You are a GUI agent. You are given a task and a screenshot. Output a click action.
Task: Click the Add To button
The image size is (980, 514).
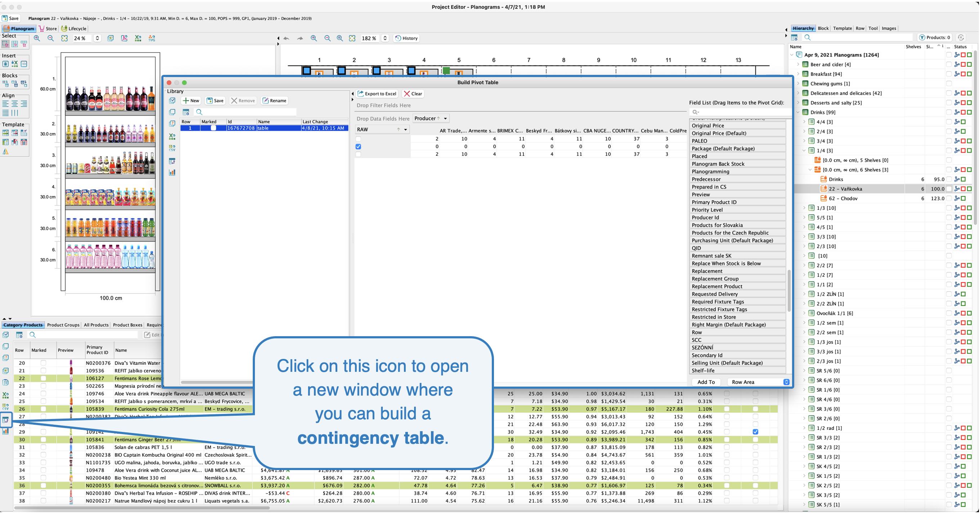coord(706,382)
